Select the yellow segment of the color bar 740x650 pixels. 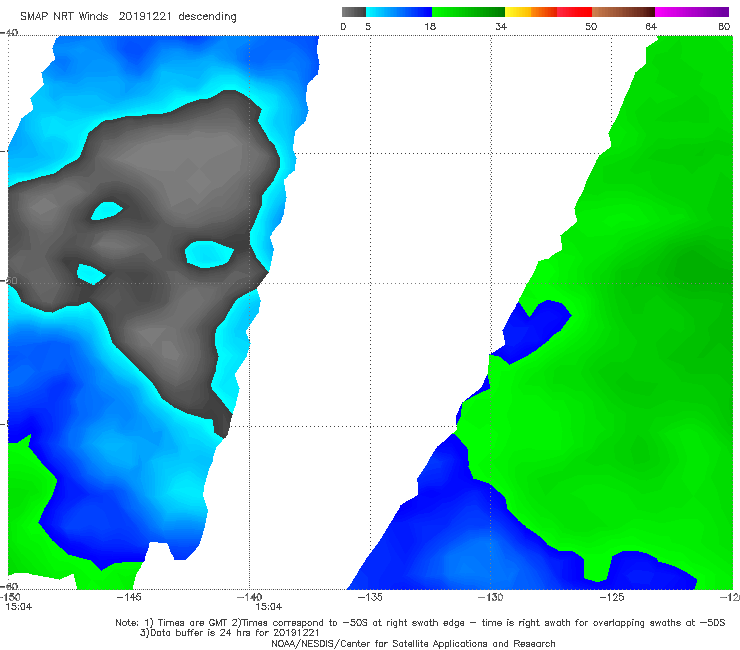point(518,12)
